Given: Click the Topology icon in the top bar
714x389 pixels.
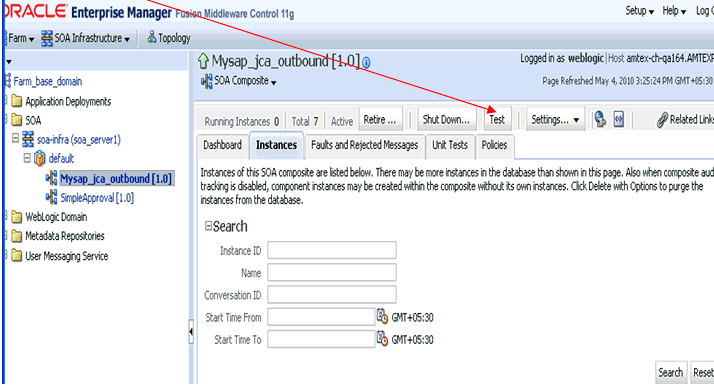Looking at the screenshot, I should (152, 37).
